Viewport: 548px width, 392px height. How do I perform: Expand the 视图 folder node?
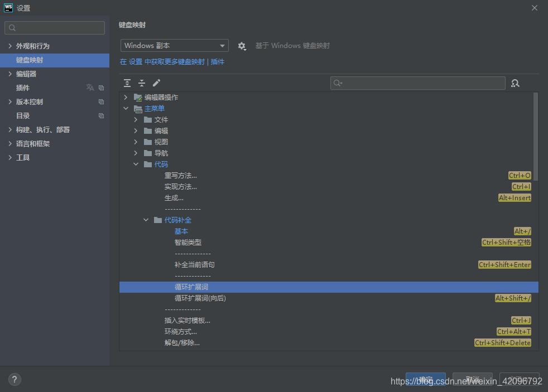point(136,142)
